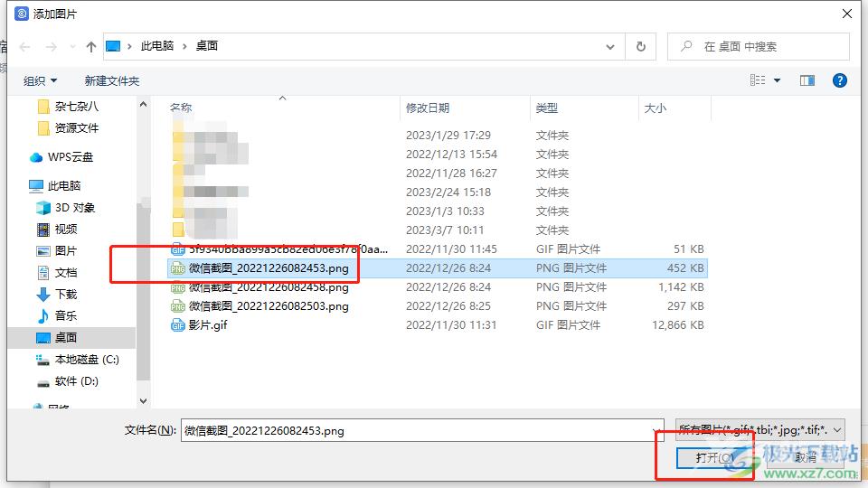This screenshot has width=868, height=488.
Task: Change view layout icon
Action: coord(758,80)
